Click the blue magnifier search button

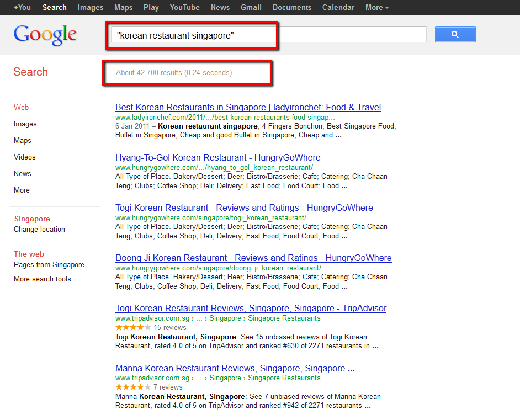click(455, 34)
